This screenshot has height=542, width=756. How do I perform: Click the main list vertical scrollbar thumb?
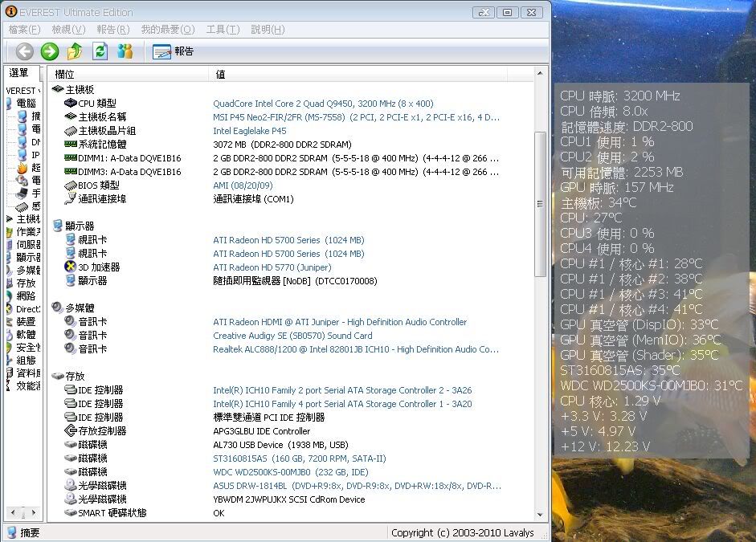[x=540, y=204]
